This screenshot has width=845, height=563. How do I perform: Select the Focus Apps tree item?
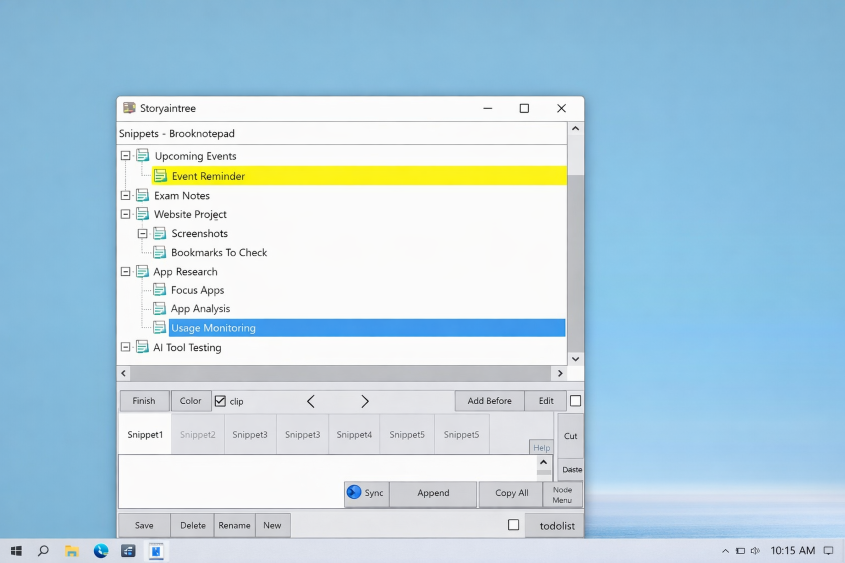(x=197, y=290)
